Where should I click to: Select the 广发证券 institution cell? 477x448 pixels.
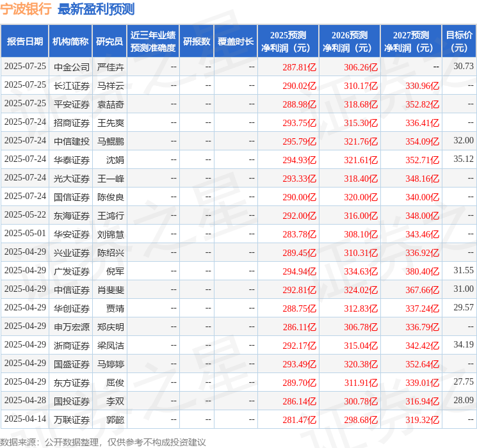[x=72, y=271]
